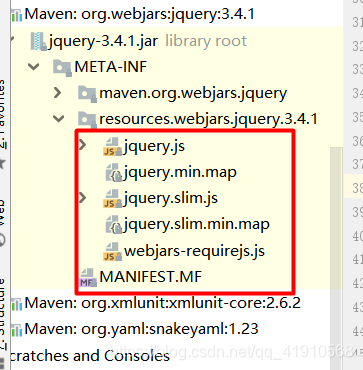Open the Favorites tool window tab
Screen dimensions: 363x370
click(3, 124)
